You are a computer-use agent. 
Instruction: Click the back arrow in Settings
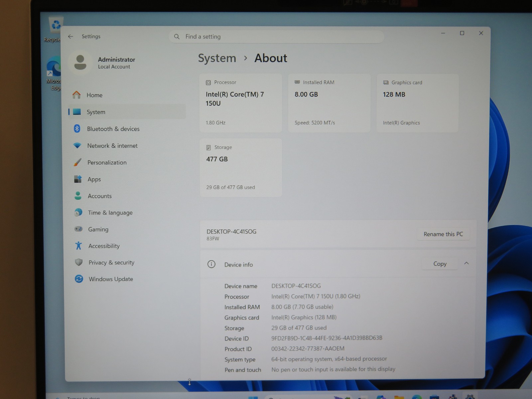(x=70, y=37)
